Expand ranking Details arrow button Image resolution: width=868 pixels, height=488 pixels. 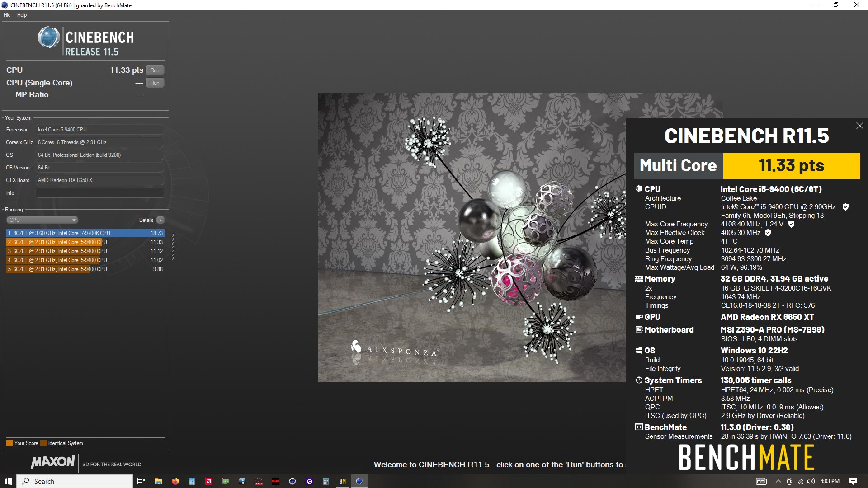[x=160, y=220]
